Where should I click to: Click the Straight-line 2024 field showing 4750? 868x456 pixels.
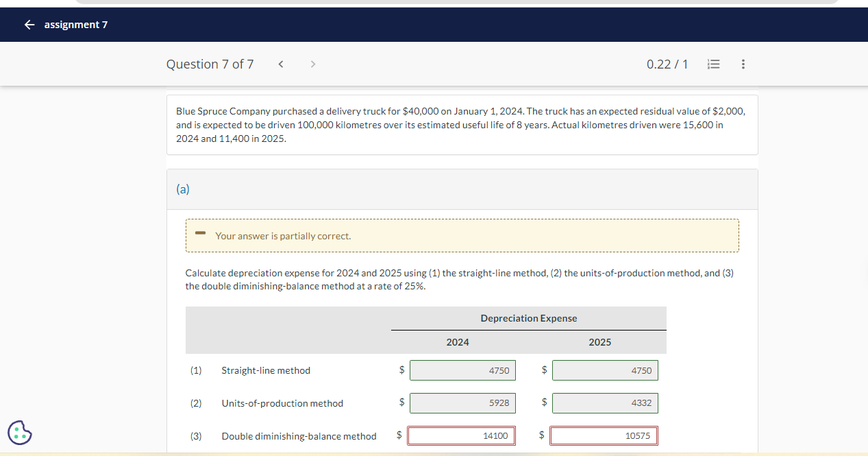click(463, 370)
